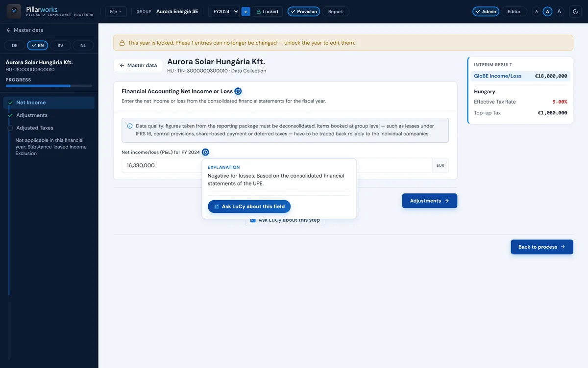Switch language to DE
The image size is (588, 368).
click(x=15, y=45)
